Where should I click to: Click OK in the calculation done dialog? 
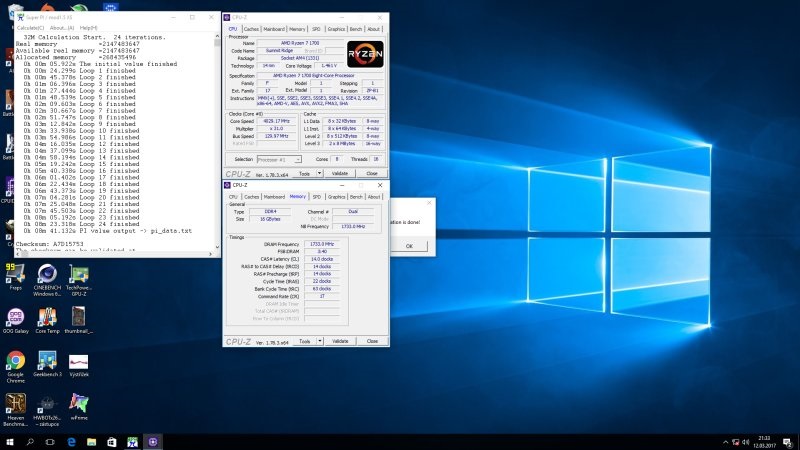pyautogui.click(x=409, y=246)
